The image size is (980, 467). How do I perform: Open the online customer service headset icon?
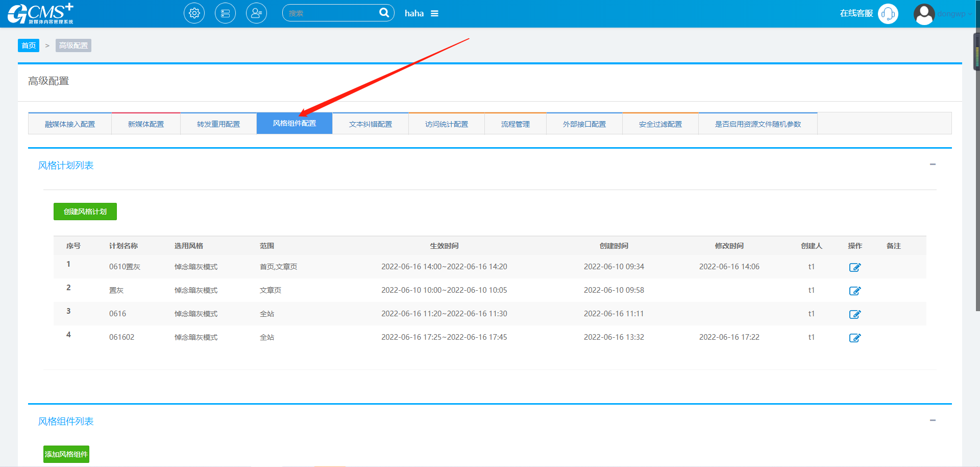tap(888, 14)
